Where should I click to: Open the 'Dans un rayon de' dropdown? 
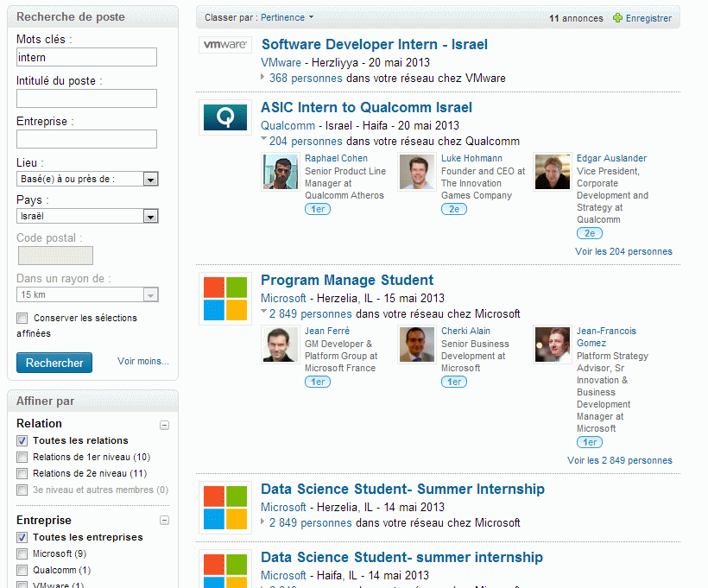pyautogui.click(x=87, y=295)
